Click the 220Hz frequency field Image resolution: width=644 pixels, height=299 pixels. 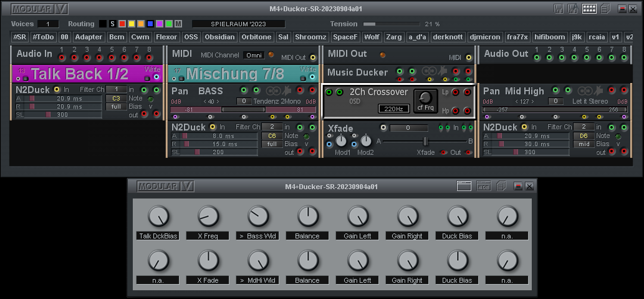[x=393, y=109]
